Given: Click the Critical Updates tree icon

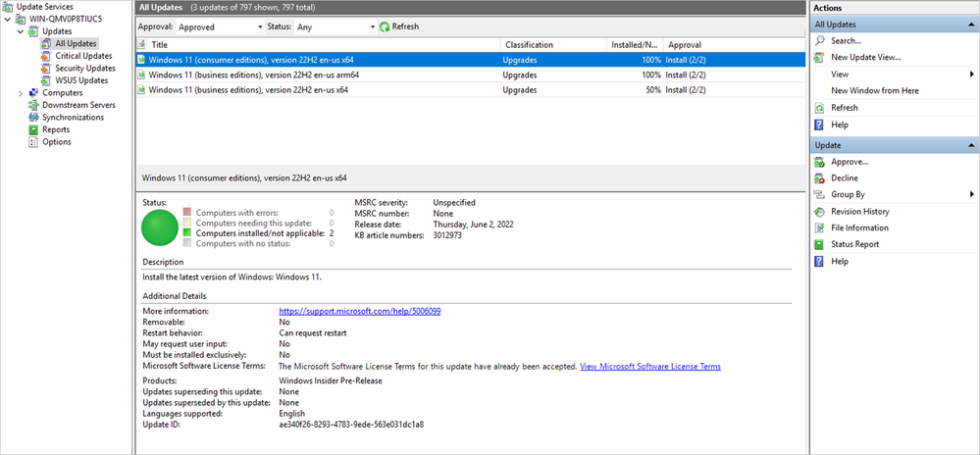Looking at the screenshot, I should (x=46, y=56).
